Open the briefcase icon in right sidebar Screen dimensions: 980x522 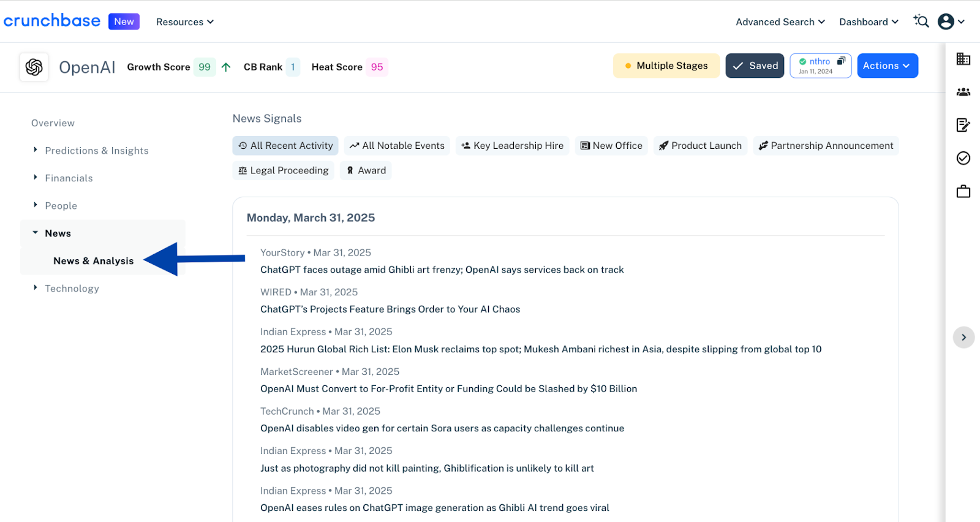[963, 191]
